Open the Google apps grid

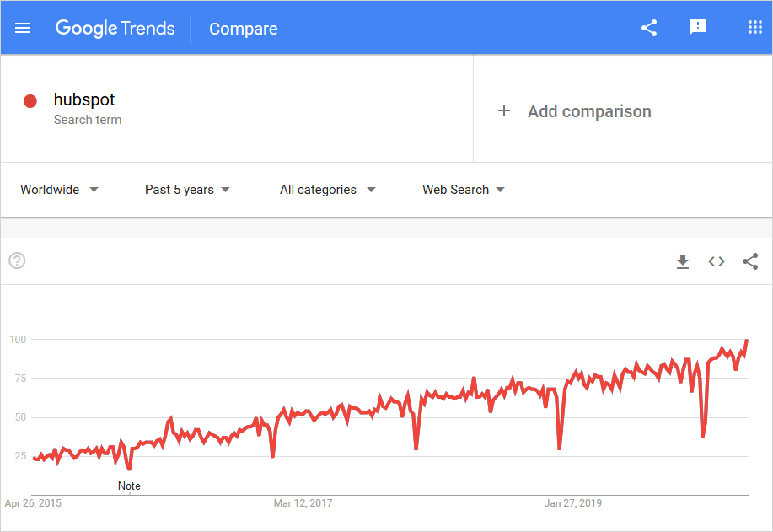754,28
